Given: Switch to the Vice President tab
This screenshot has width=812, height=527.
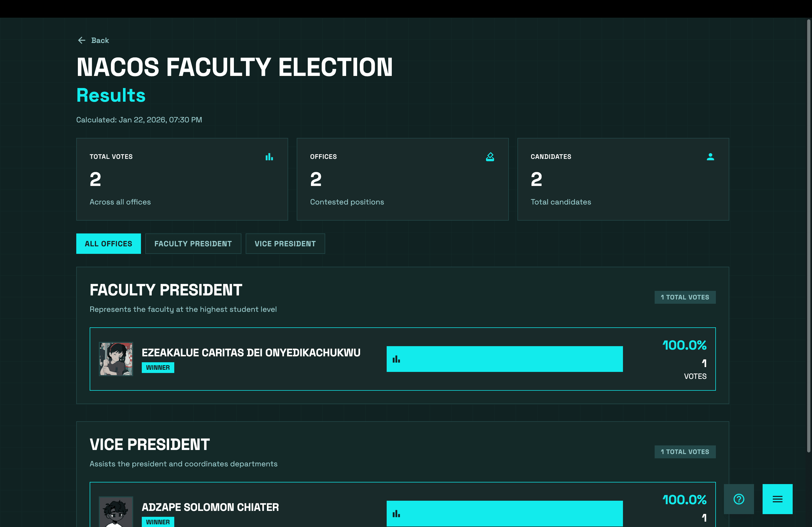Looking at the screenshot, I should click(x=285, y=244).
